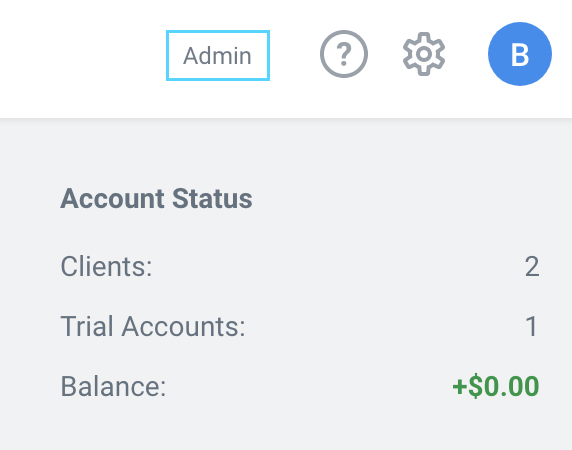Image resolution: width=572 pixels, height=450 pixels.
Task: Click the green +$0.00 balance amount
Action: 496,386
